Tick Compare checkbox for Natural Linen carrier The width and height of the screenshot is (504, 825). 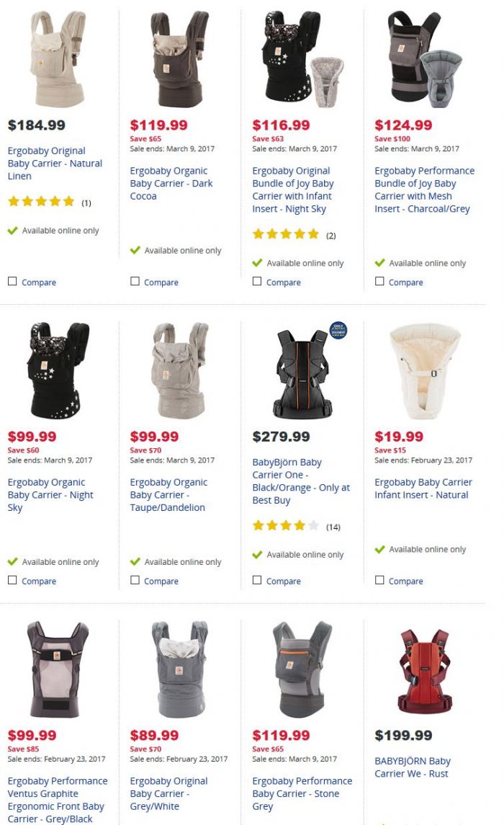pyautogui.click(x=12, y=282)
